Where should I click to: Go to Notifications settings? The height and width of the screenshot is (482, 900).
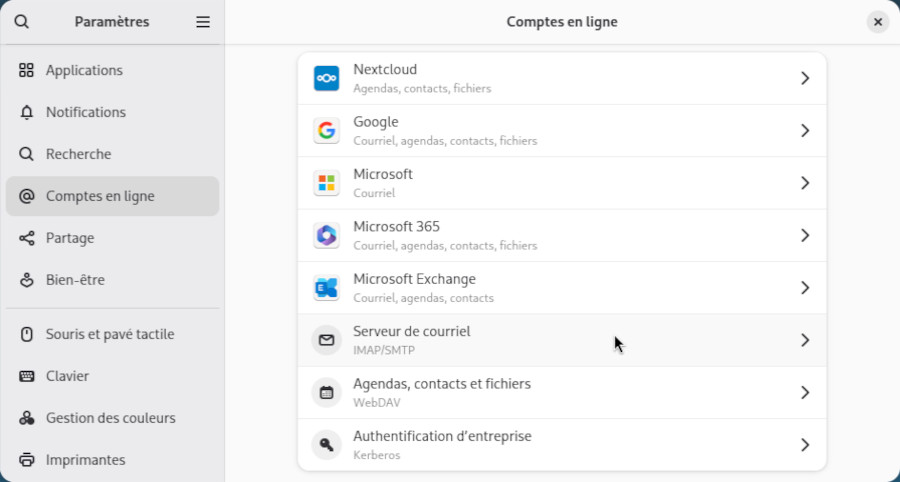112,112
